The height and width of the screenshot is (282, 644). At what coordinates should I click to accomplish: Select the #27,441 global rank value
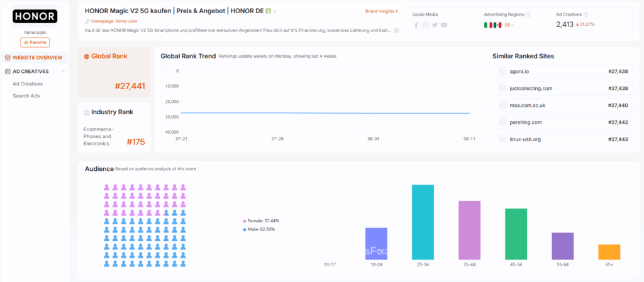[130, 86]
